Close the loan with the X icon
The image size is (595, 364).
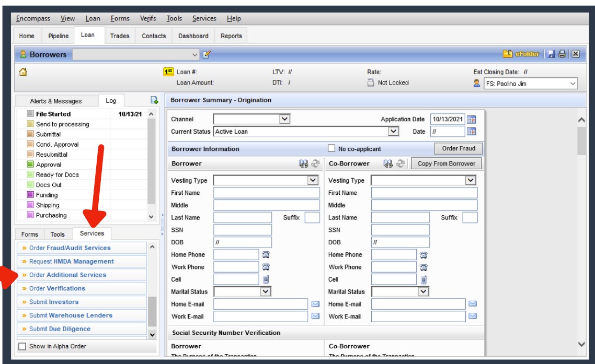click(x=576, y=54)
